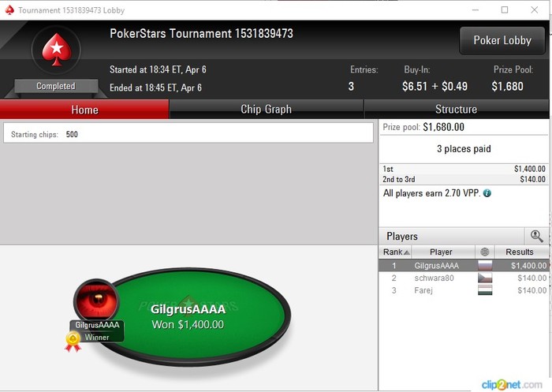Click the PokerStars red spade logo
This screenshot has height=392, width=552.
[x=56, y=50]
